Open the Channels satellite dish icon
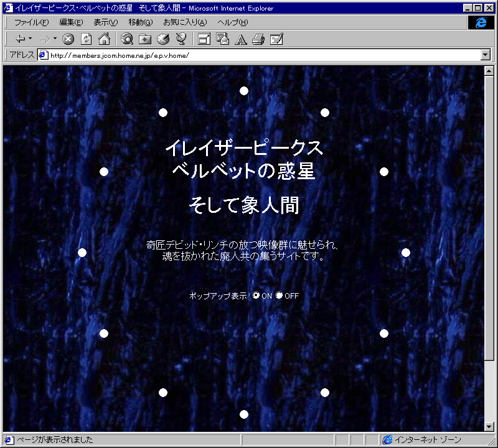The image size is (498, 448). point(181,39)
